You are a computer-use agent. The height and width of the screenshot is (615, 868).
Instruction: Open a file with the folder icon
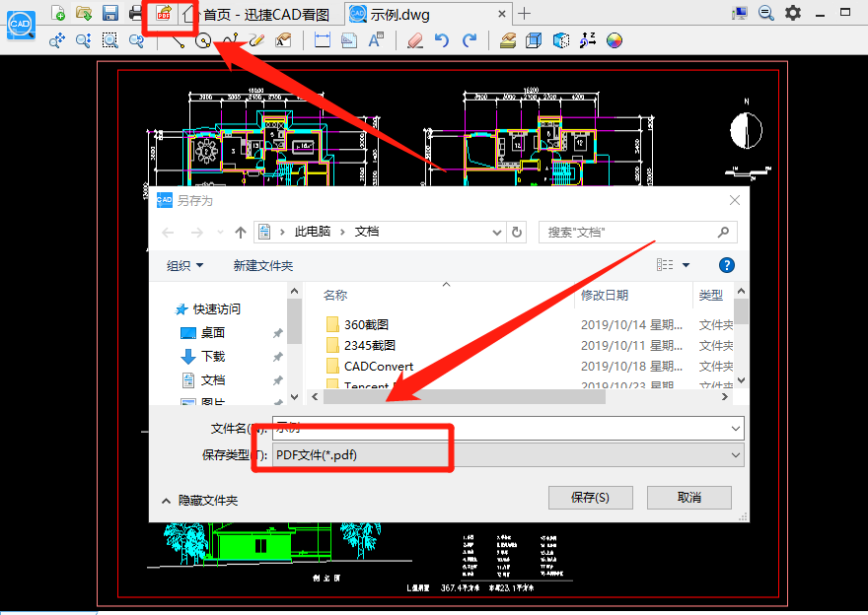(84, 13)
